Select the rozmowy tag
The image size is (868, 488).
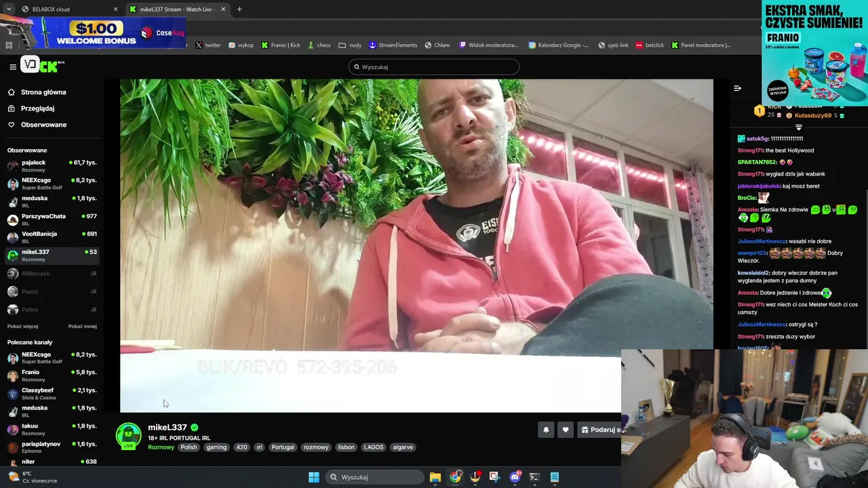pos(316,447)
